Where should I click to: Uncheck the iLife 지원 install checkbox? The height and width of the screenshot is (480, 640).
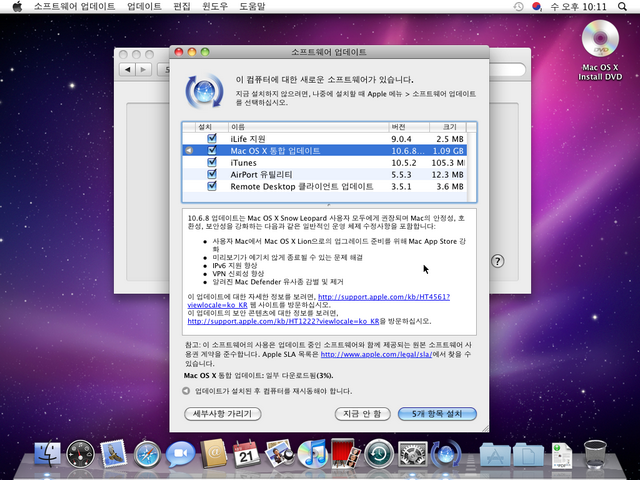click(x=212, y=138)
